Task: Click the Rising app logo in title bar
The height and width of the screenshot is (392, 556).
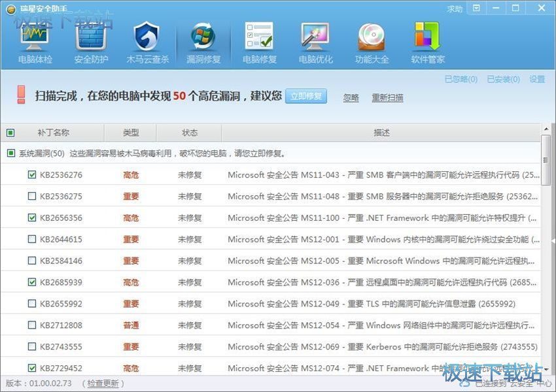Action: coord(11,10)
